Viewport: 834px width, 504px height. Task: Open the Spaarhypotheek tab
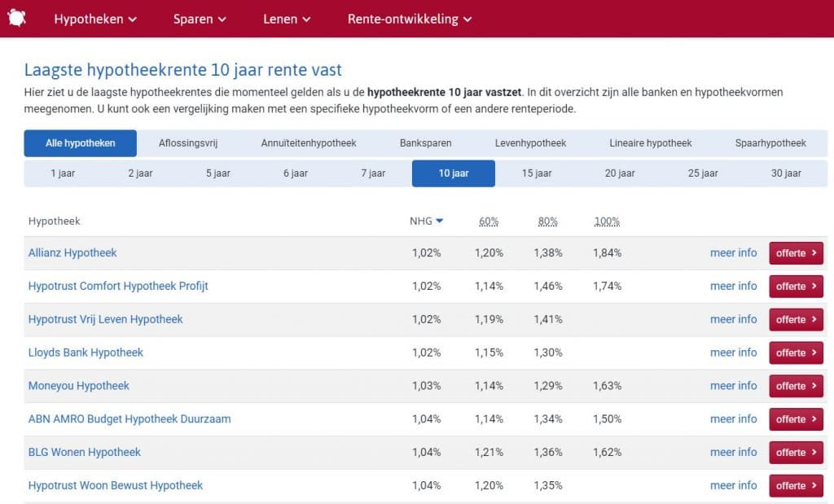(x=770, y=143)
